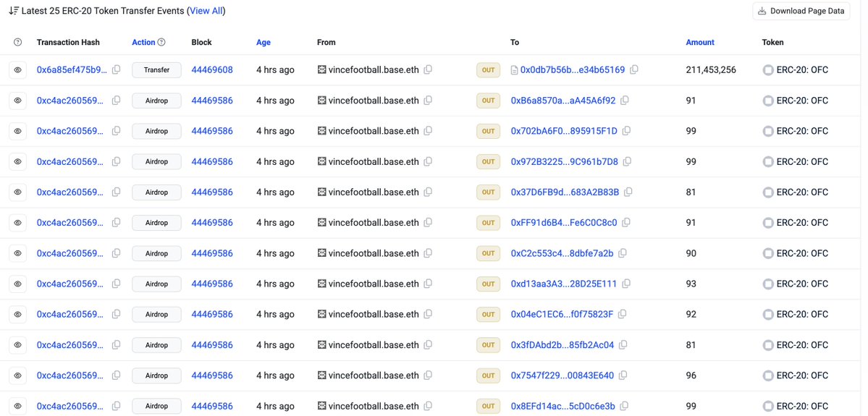Copy vincefootball.base.eth address in block 44469608 row
Image resolution: width=868 pixels, height=416 pixels.
point(428,69)
